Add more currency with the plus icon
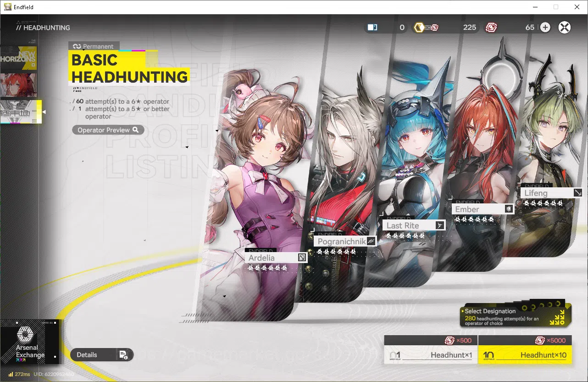 point(545,28)
